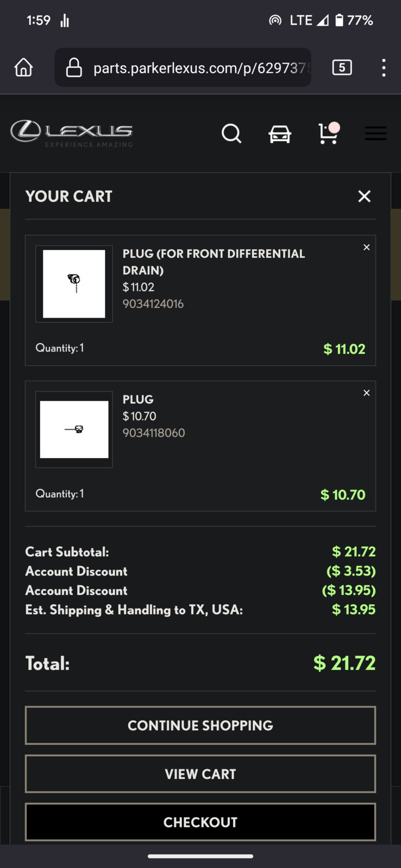Tap the padlock site security icon
Screen dimensions: 401x868
pyautogui.click(x=74, y=68)
